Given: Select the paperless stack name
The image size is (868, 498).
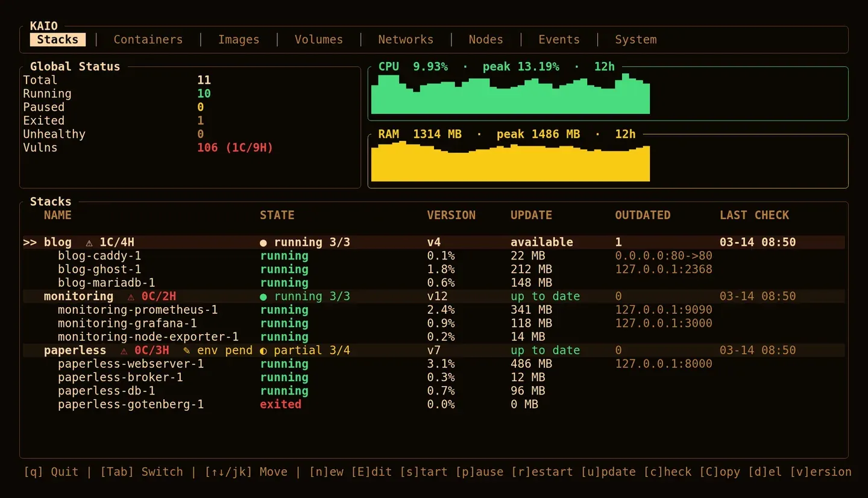Looking at the screenshot, I should [75, 351].
